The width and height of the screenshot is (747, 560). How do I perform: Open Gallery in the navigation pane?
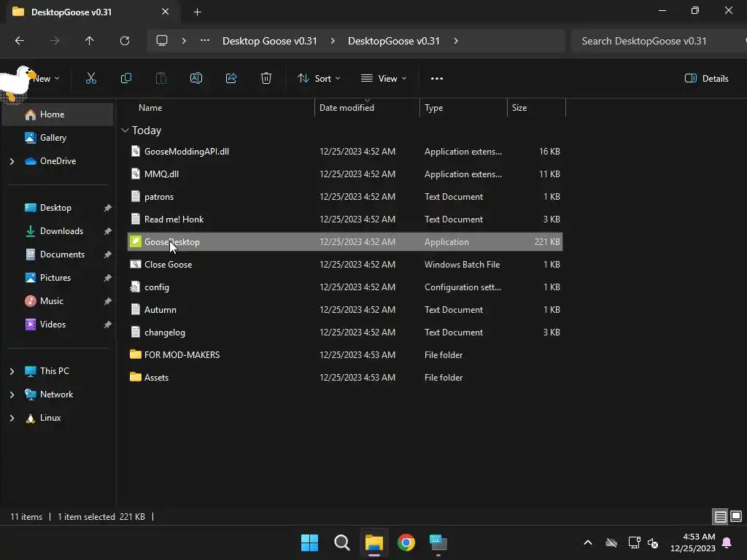tap(58, 138)
